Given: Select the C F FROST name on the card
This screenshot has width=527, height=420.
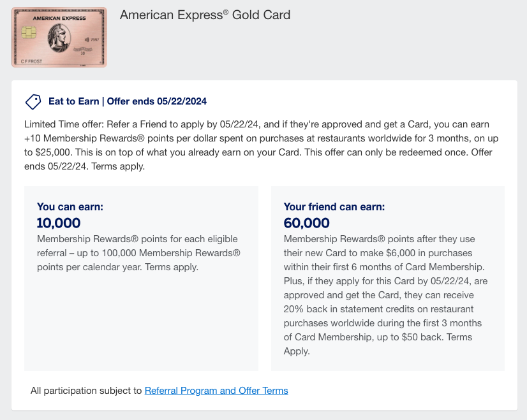Looking at the screenshot, I should (31, 61).
